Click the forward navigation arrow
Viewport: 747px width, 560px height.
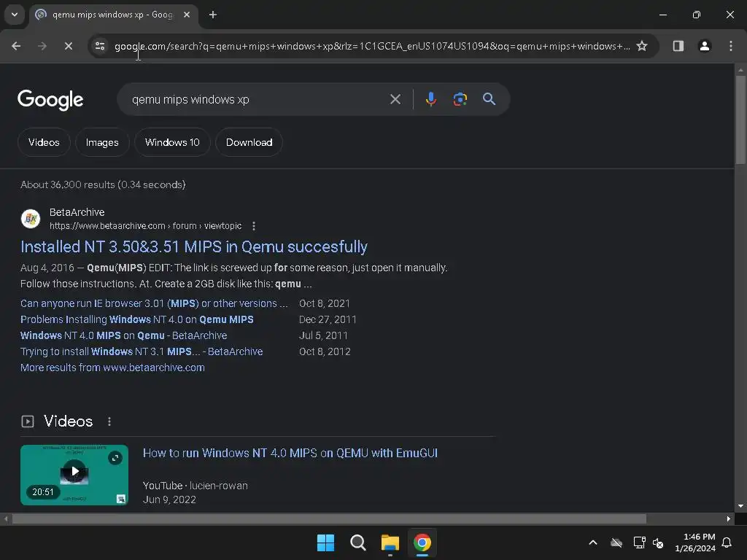42,46
